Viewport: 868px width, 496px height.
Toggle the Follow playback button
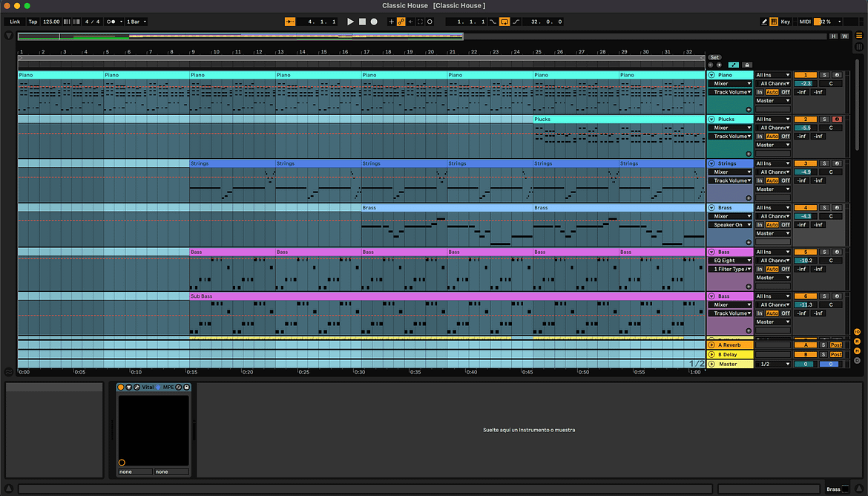tap(290, 22)
